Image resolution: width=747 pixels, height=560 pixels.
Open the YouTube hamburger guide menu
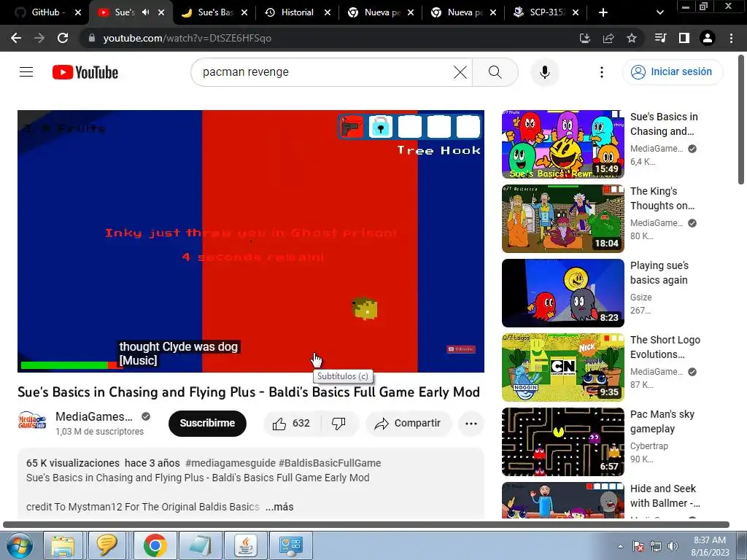tap(26, 72)
